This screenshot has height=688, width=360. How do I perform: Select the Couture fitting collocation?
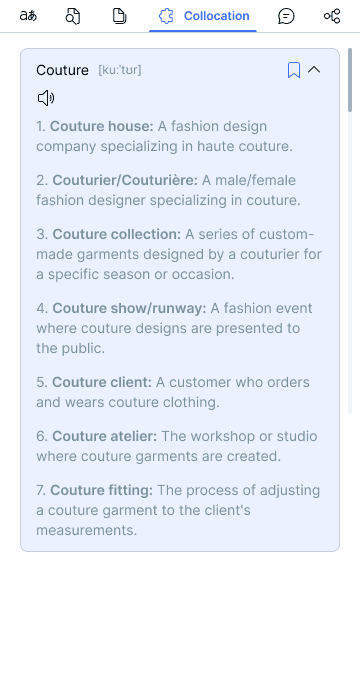coord(101,491)
